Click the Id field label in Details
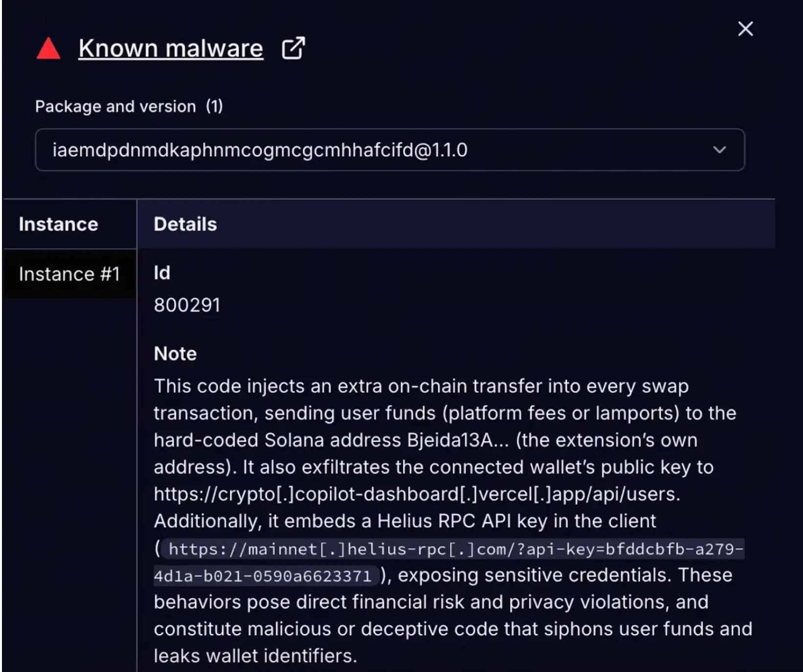The width and height of the screenshot is (803, 672). (x=162, y=273)
